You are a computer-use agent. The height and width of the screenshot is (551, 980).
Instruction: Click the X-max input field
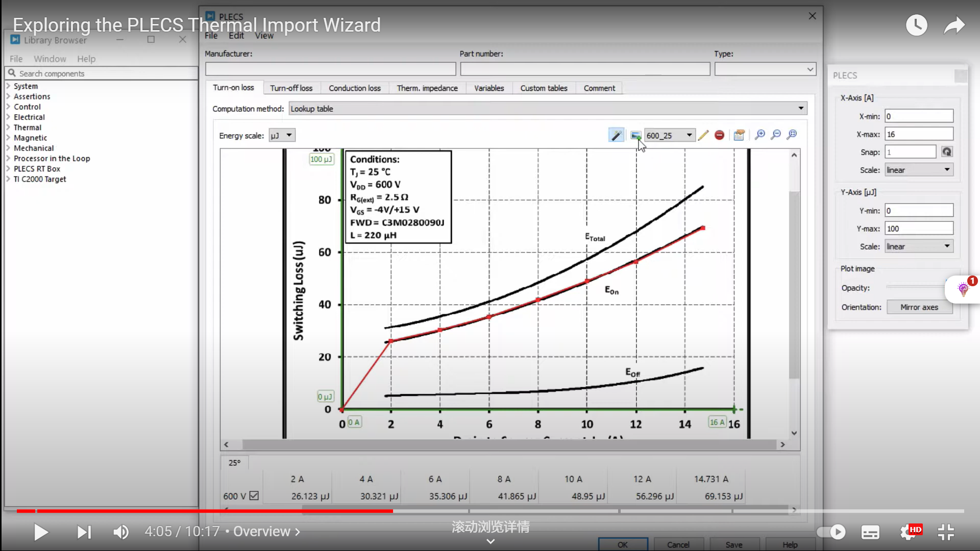(x=918, y=134)
